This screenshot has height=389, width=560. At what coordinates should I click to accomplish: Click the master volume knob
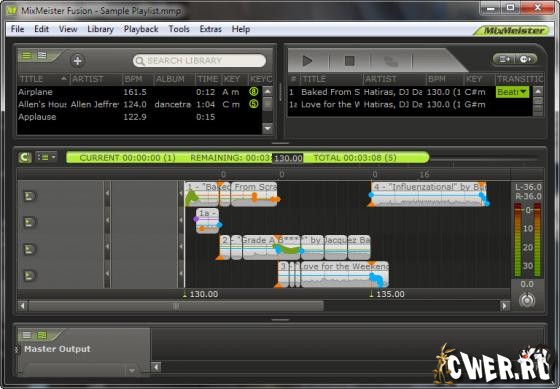tap(527, 300)
